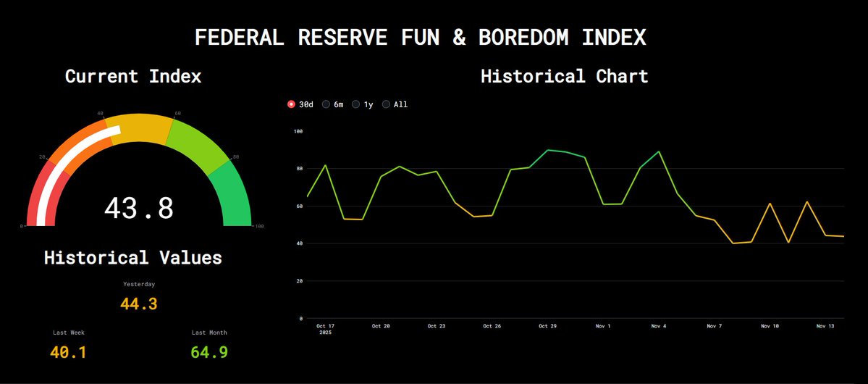Click the 100 y-axis label on chart
The height and width of the screenshot is (384, 868).
pyautogui.click(x=298, y=131)
